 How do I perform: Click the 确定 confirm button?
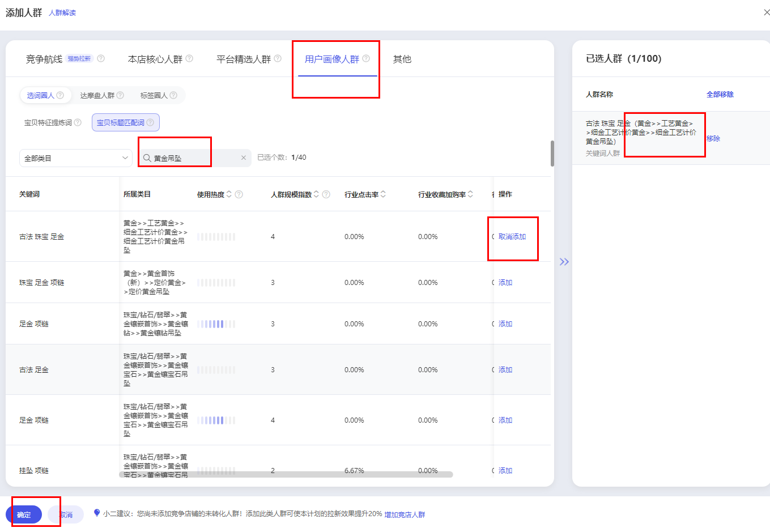pyautogui.click(x=24, y=514)
